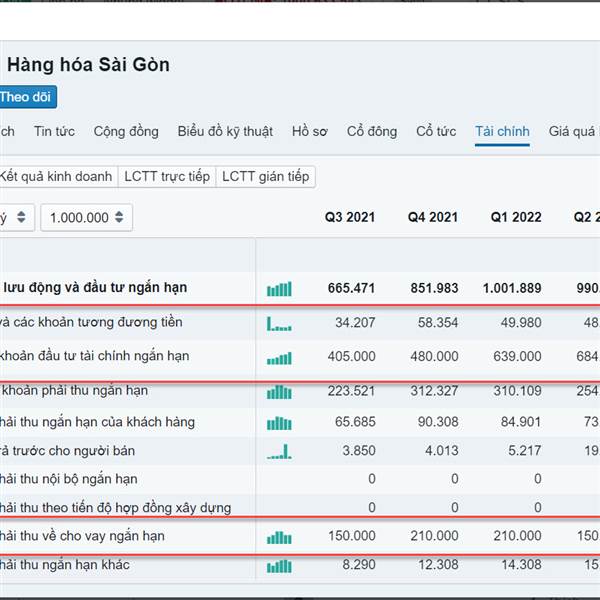Image resolution: width=600 pixels, height=600 pixels.
Task: Select the tiến độ hợp đồng xây dựng label
Action: click(116, 508)
